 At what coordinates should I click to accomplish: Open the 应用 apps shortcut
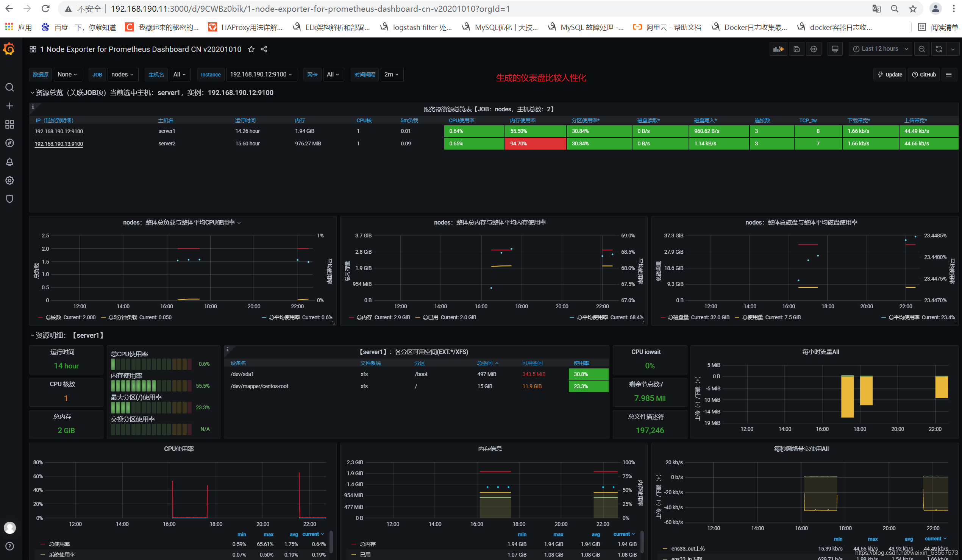pos(18,27)
